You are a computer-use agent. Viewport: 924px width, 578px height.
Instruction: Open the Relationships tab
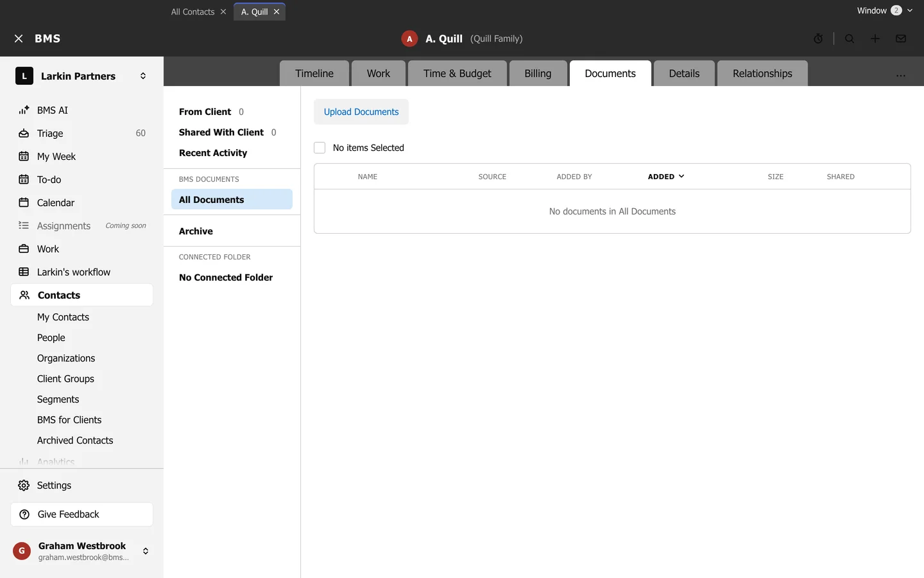(x=762, y=73)
